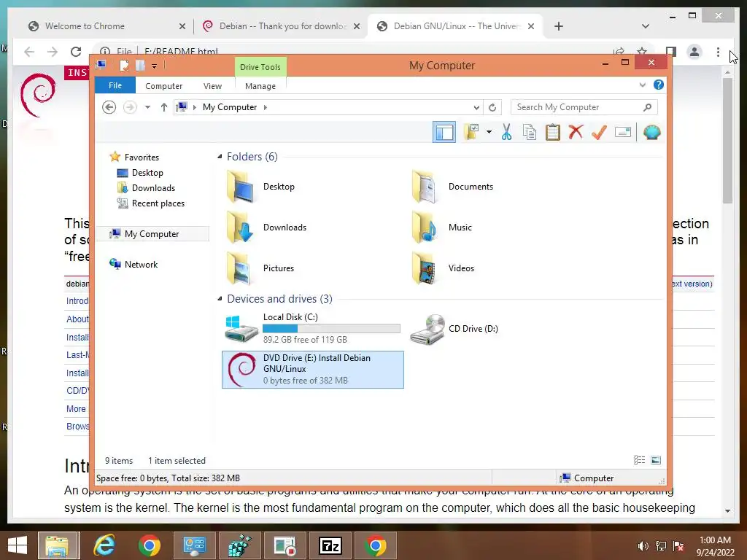Click the My Computer breadcrumb arrow
Viewport: 747px width, 560px height.
click(266, 108)
